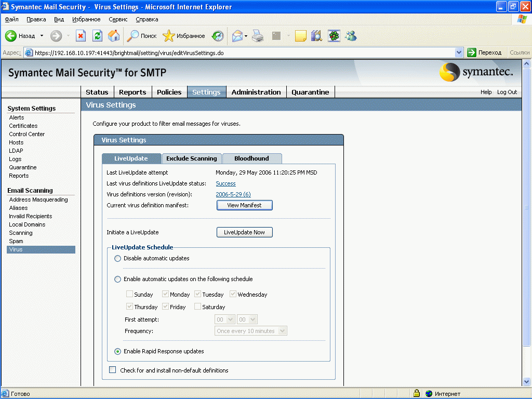Click the Stop loading icon in toolbar
The image size is (532, 399).
[81, 36]
